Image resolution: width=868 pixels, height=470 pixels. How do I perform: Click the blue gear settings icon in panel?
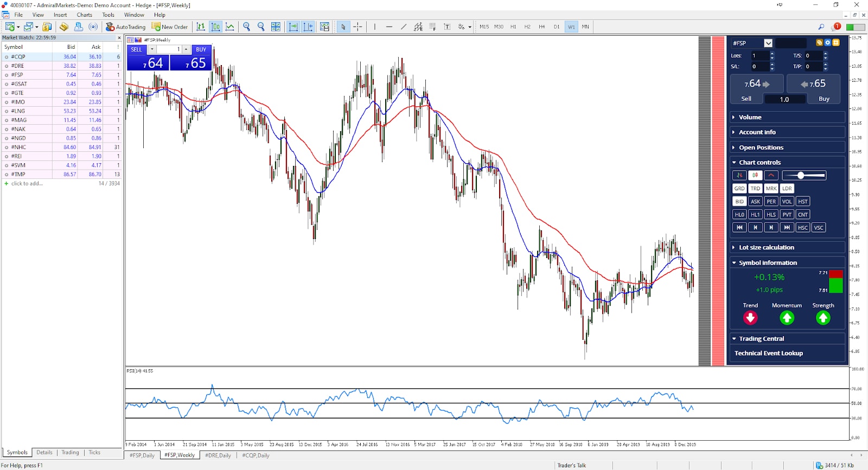(827, 42)
